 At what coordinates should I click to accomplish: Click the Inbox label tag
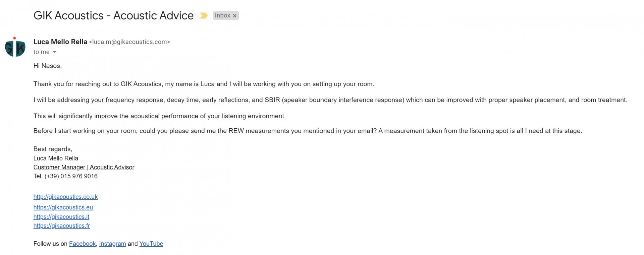[222, 16]
